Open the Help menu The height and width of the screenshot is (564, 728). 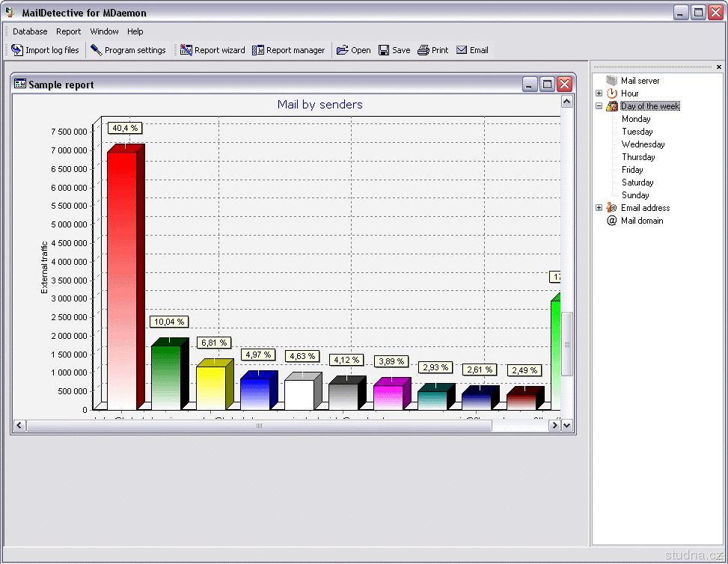point(135,31)
